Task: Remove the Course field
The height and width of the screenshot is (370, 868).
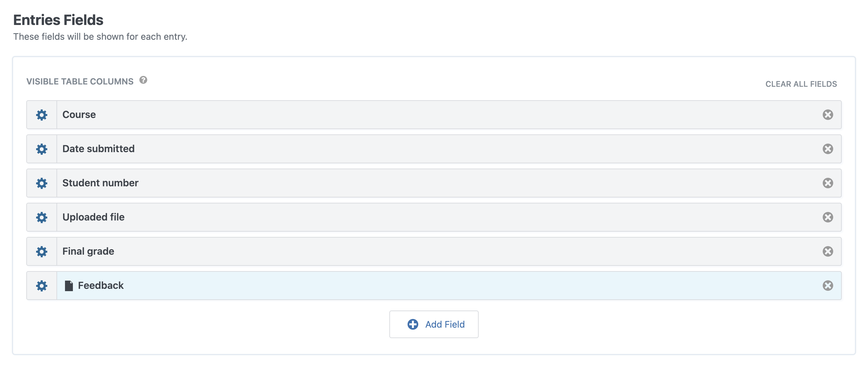Action: (x=828, y=115)
